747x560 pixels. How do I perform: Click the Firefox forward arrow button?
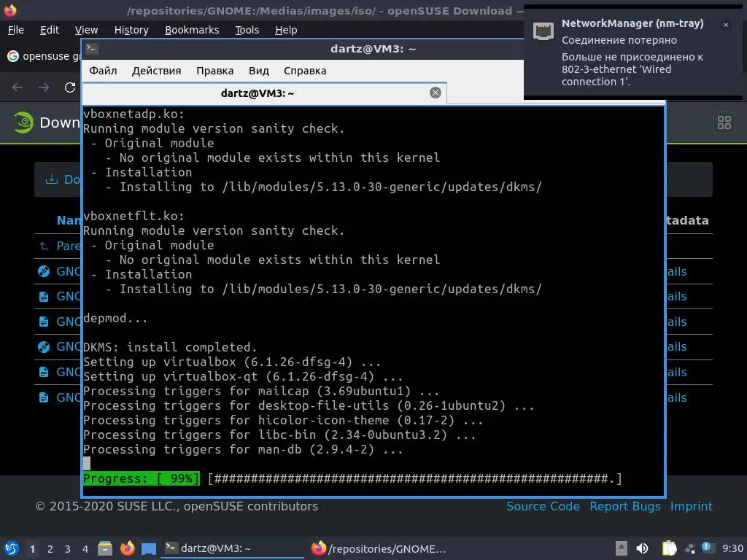44,87
